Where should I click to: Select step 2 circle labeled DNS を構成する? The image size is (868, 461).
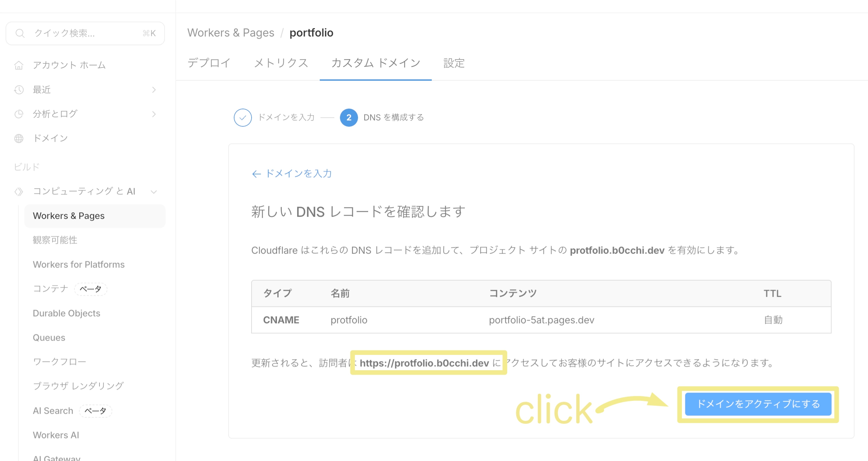coord(349,118)
